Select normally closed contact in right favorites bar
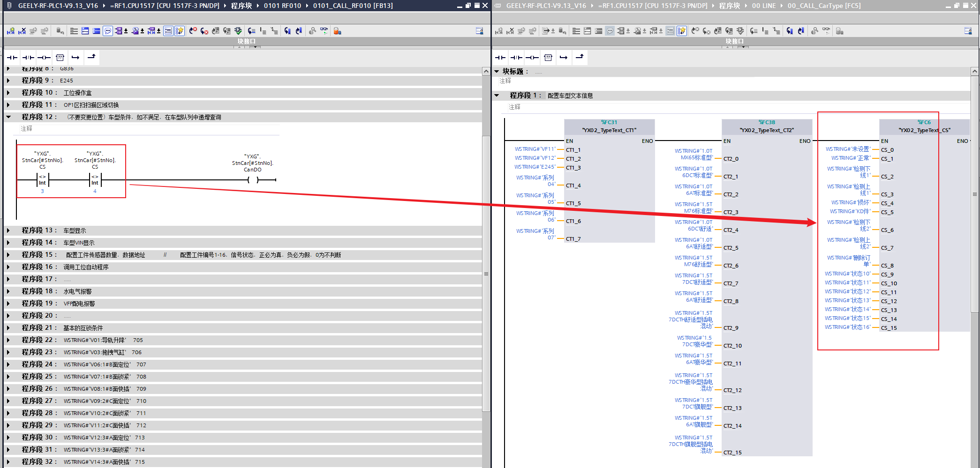Image resolution: width=980 pixels, height=468 pixels. [x=516, y=58]
